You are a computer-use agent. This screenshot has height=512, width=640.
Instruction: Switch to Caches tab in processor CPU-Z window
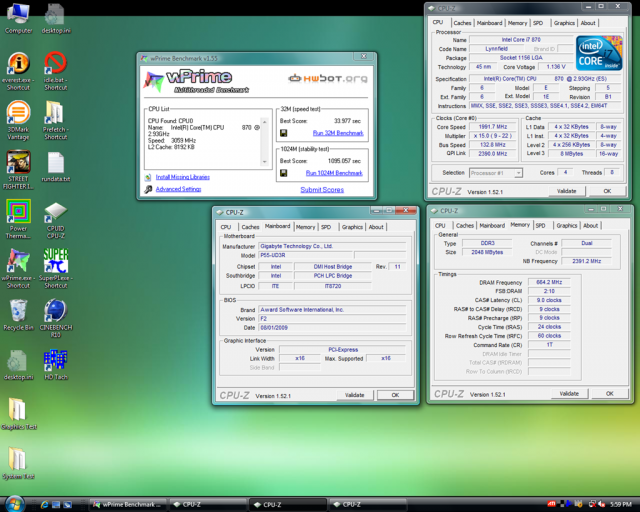[462, 23]
